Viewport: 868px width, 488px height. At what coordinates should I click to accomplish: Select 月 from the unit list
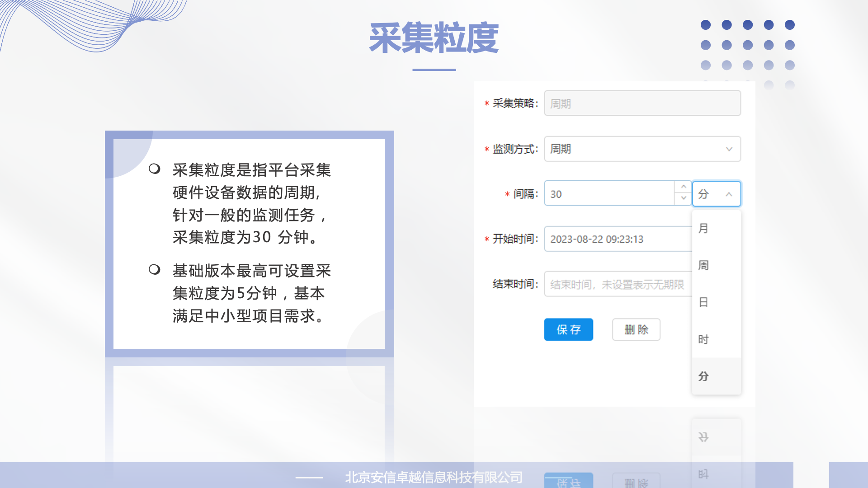tap(716, 229)
